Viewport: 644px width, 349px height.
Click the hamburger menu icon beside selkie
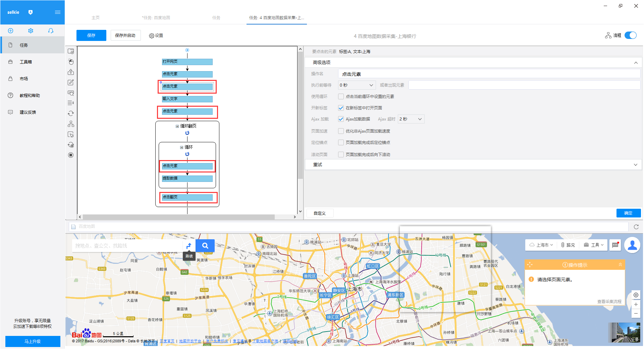(57, 12)
